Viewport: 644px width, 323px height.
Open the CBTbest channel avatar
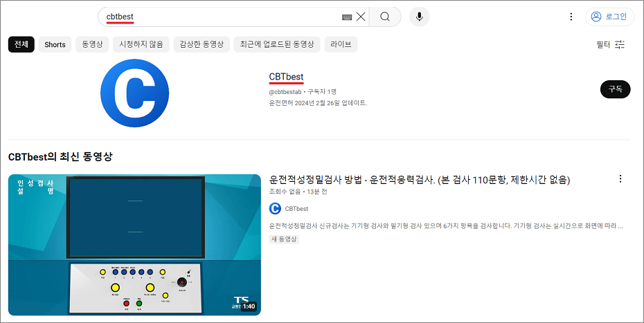[135, 93]
